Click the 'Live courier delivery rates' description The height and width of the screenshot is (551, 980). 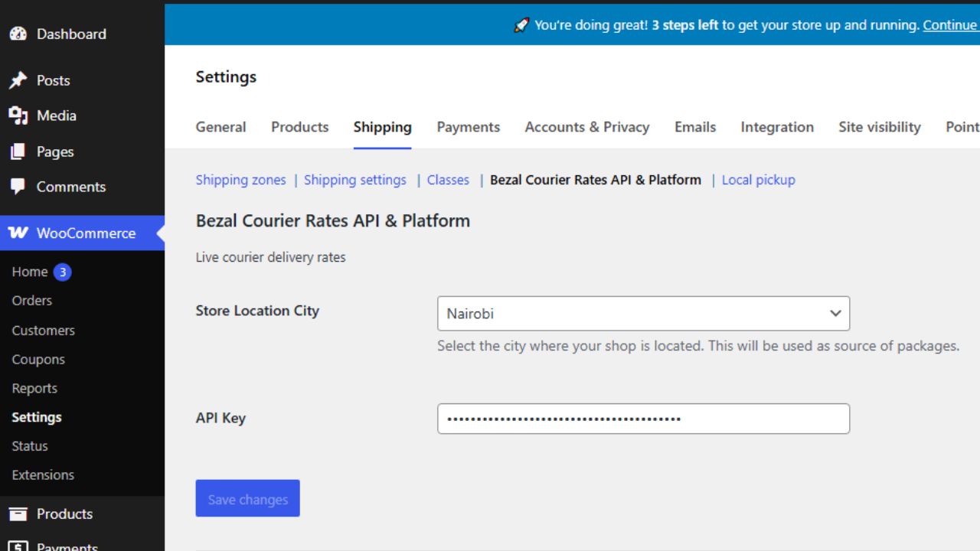pos(271,257)
